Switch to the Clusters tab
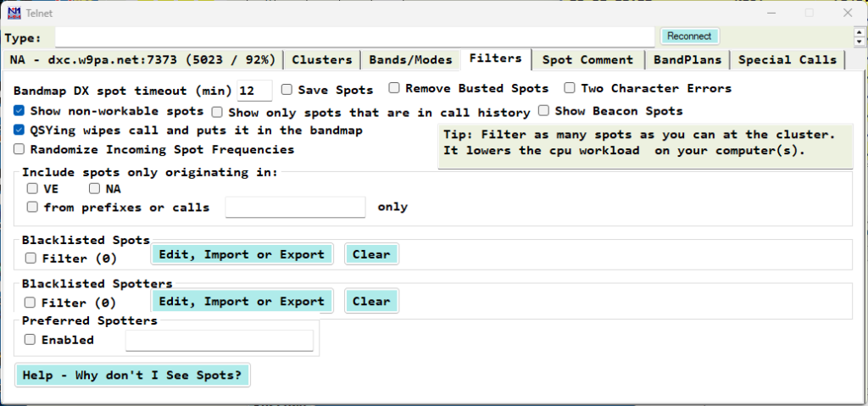 pos(321,59)
